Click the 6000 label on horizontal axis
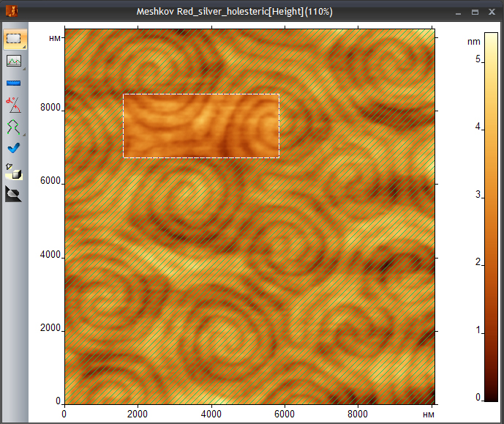This screenshot has width=504, height=424. coord(285,414)
